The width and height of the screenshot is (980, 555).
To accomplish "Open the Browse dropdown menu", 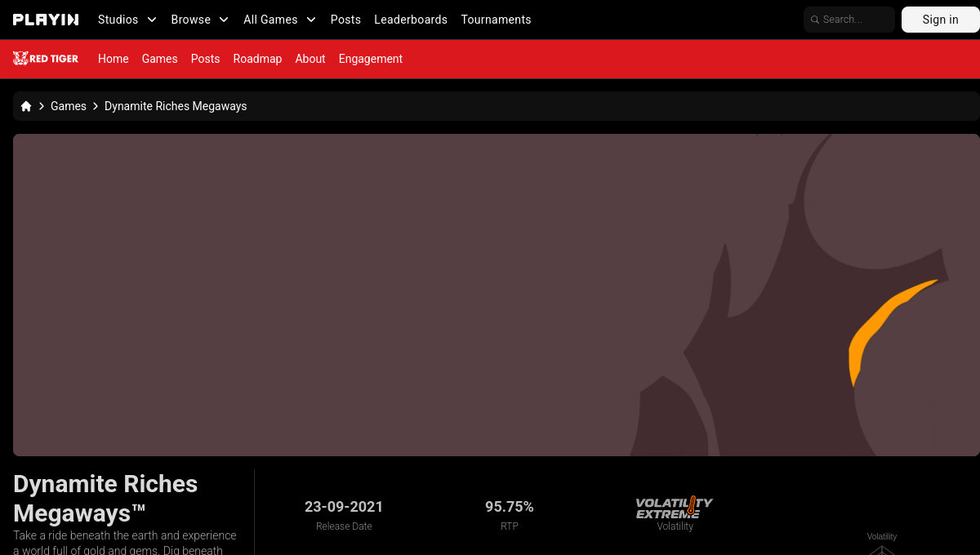I will [200, 20].
